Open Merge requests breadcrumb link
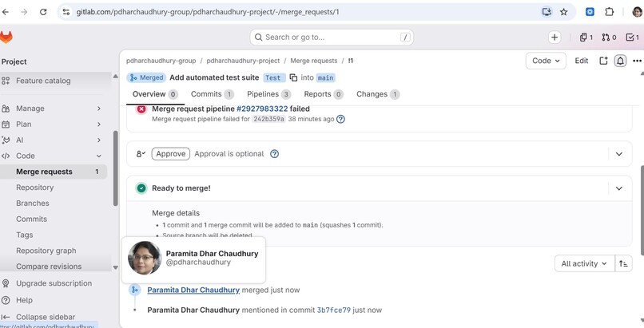Viewport: 644px width, 328px height. point(314,61)
